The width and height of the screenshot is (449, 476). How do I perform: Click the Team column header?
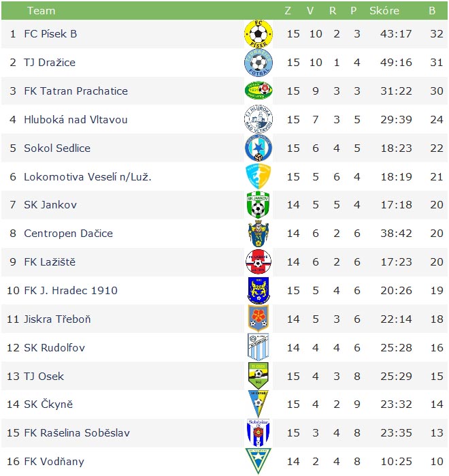[41, 11]
